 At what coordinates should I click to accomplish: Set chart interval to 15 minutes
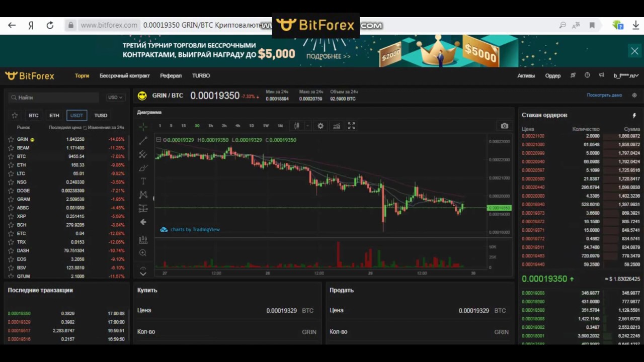(x=184, y=126)
